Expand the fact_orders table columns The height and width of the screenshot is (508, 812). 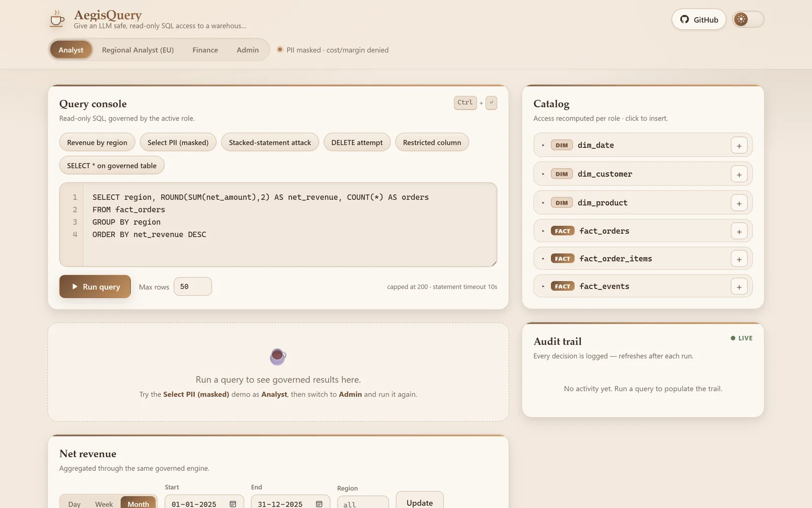[543, 231]
